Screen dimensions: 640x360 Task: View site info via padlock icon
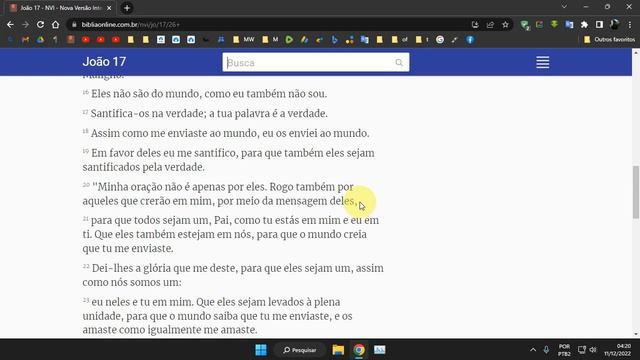point(74,24)
